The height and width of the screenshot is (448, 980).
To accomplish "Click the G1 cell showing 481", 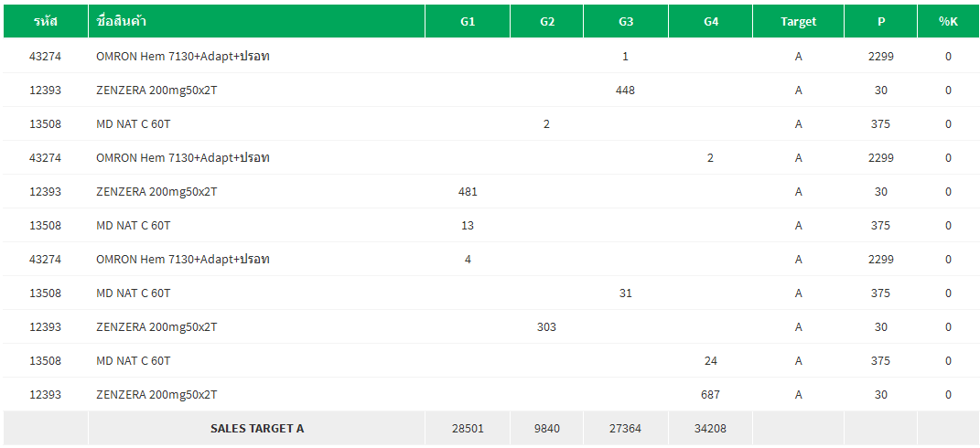I will (468, 192).
